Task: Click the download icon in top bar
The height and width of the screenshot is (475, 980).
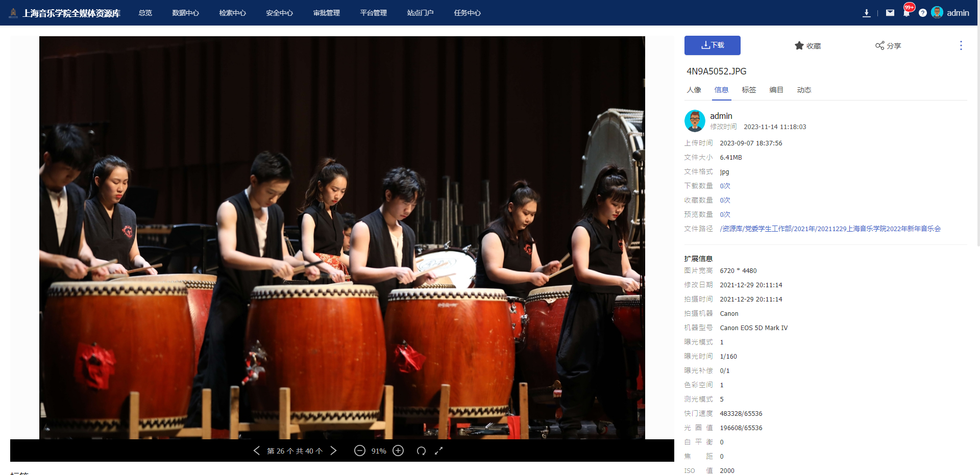Action: tap(866, 13)
